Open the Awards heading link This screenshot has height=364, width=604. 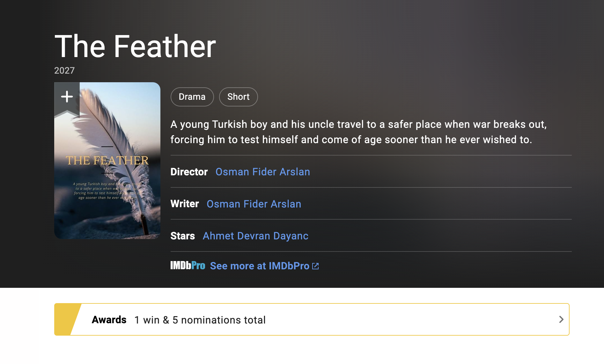coord(109,320)
